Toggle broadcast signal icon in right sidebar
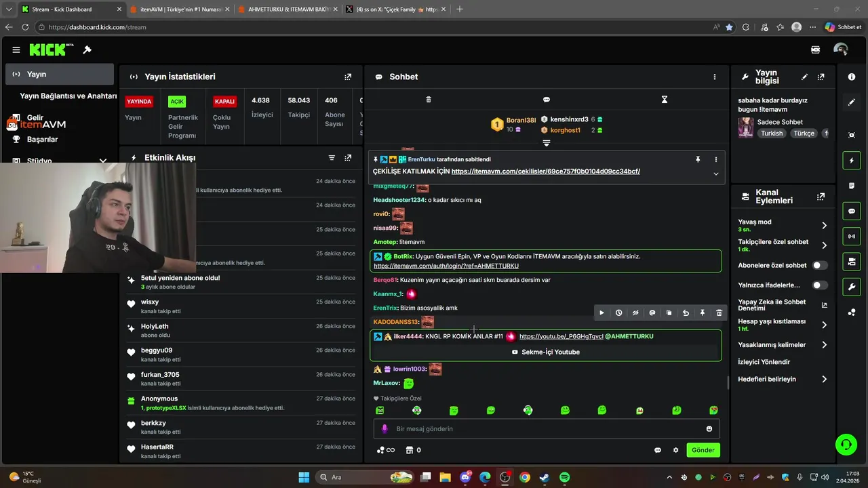Viewport: 868px width, 488px height. coord(852,237)
